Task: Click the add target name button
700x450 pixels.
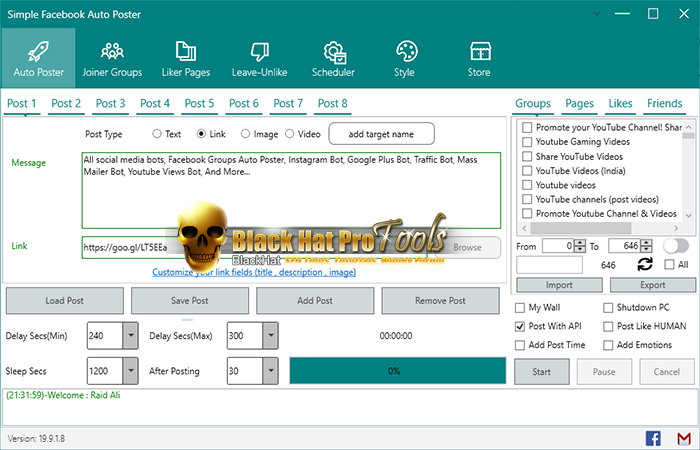Action: (x=381, y=134)
